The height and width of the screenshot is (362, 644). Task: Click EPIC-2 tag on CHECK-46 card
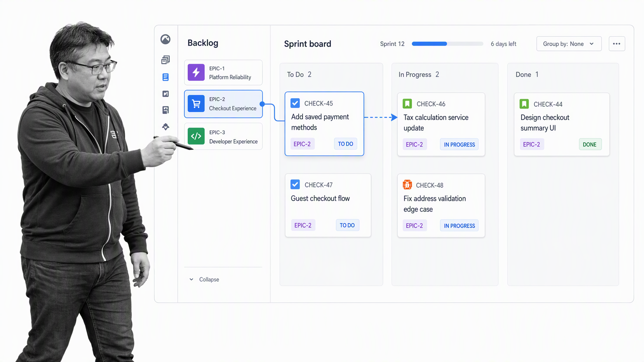tap(414, 144)
